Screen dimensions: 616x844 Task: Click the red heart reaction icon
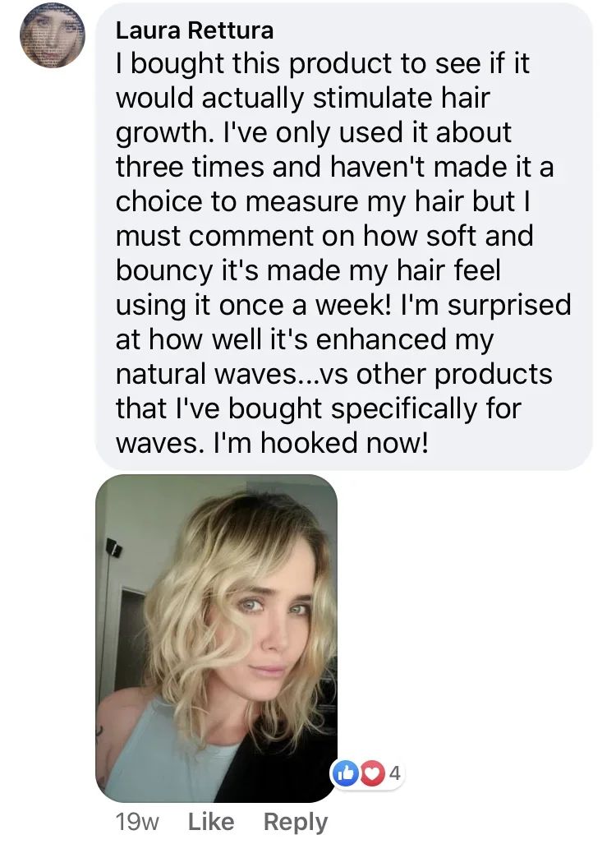(372, 773)
